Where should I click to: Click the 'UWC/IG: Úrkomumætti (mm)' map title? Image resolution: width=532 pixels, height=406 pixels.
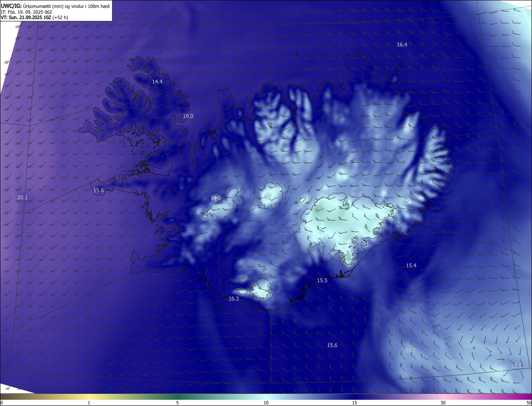(x=32, y=5)
